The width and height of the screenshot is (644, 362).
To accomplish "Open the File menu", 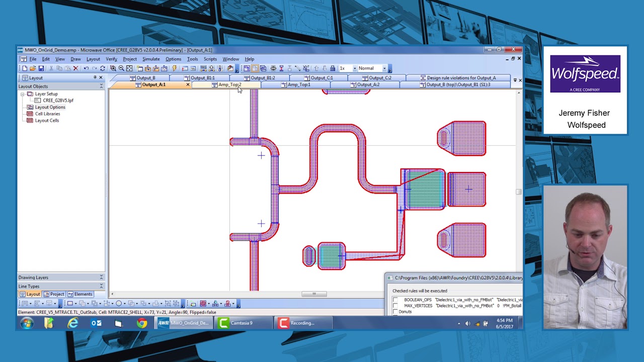I will coord(33,59).
